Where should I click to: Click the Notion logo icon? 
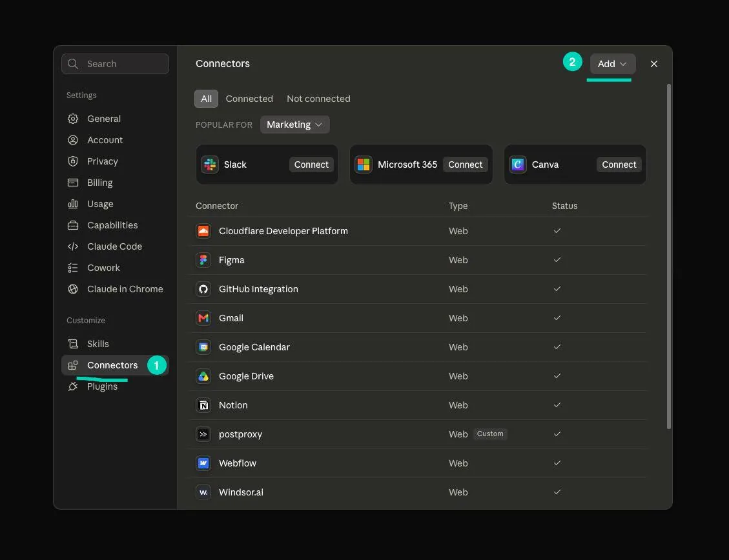(x=203, y=405)
